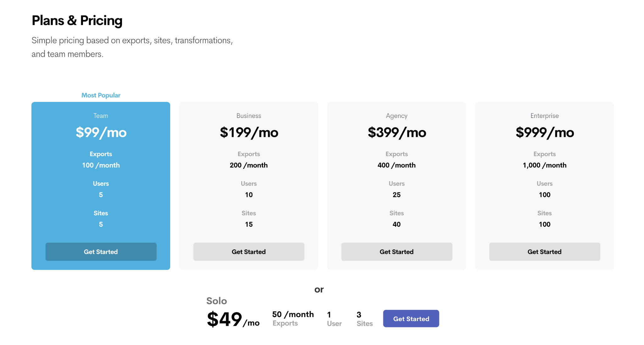Click the $399/mo Agency price

click(x=397, y=132)
